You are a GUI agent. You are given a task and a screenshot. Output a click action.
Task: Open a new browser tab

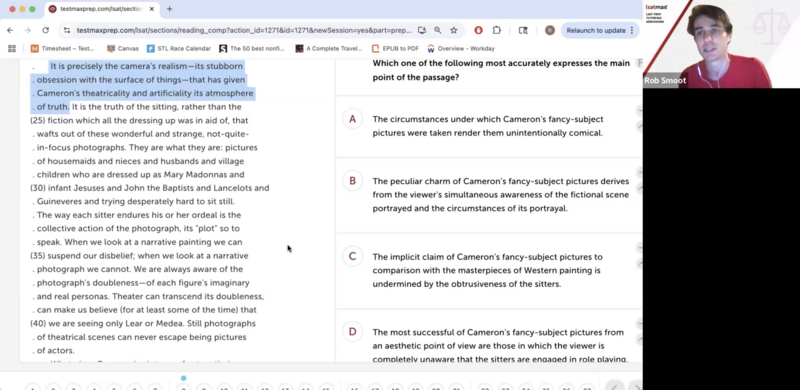169,9
